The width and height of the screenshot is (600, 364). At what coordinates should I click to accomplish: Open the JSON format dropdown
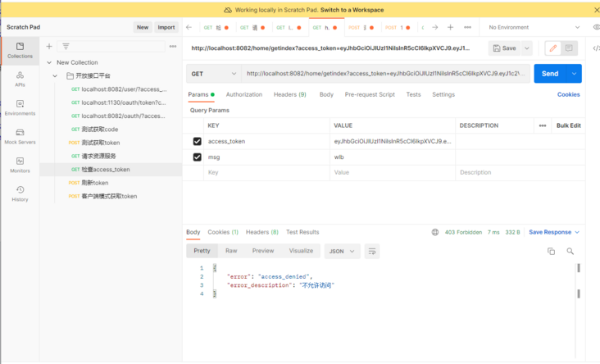pos(342,252)
